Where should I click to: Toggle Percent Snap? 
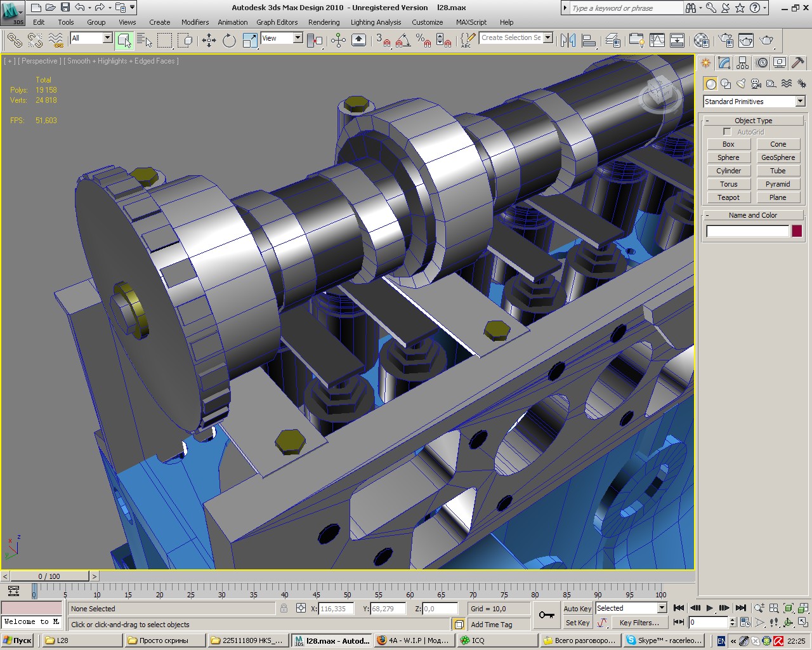423,41
